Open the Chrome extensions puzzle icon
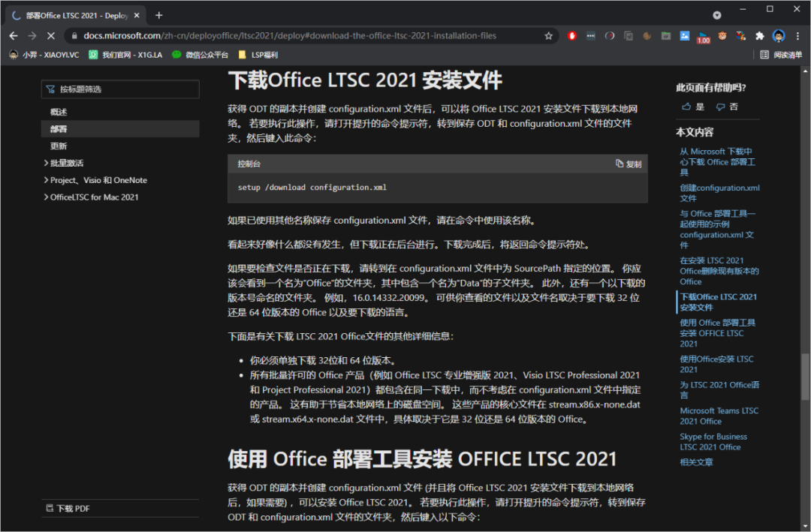The image size is (811, 532). pos(759,35)
